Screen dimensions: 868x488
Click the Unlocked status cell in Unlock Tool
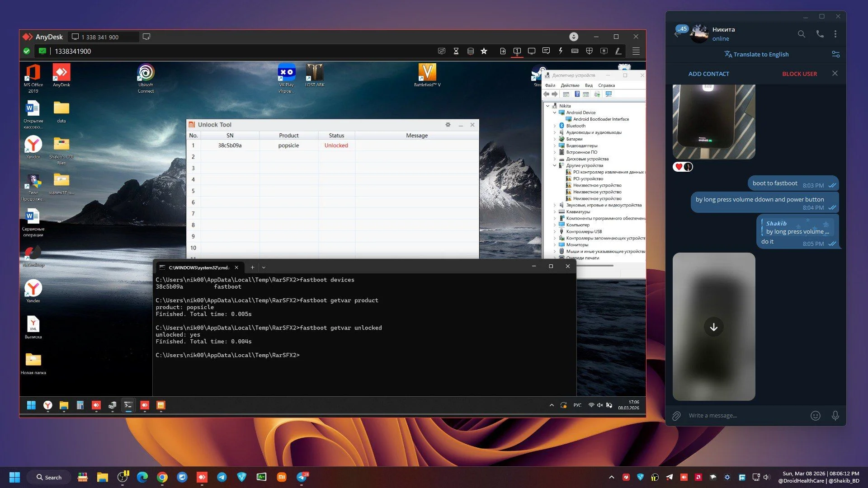[336, 145]
